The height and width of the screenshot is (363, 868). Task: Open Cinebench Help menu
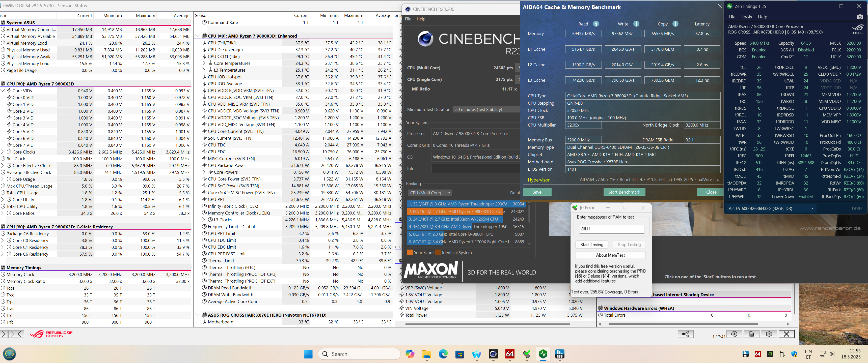click(421, 19)
